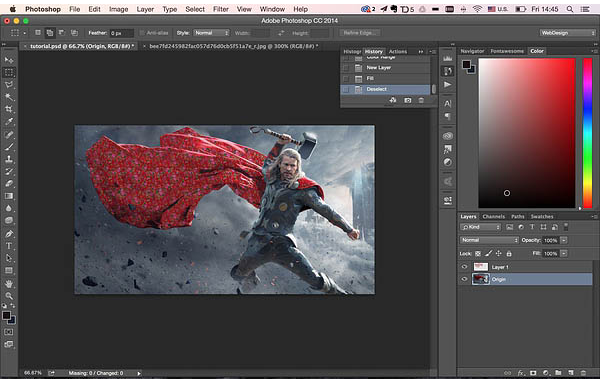Select the History Brush tool
Image resolution: width=601 pixels, height=379 pixels.
pos(9,171)
